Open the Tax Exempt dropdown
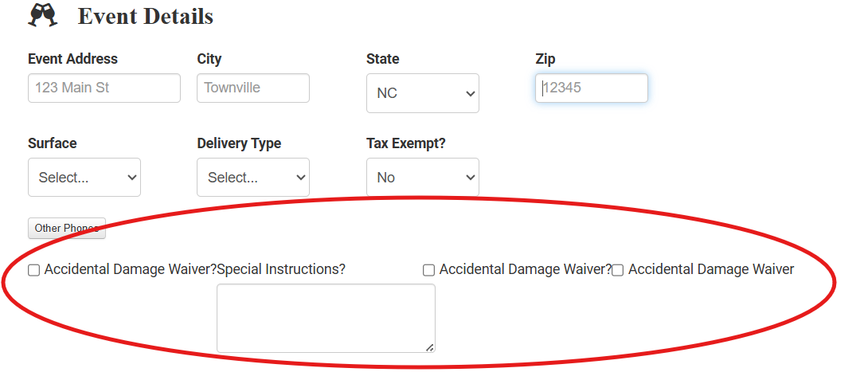The height and width of the screenshot is (376, 868). tap(423, 178)
